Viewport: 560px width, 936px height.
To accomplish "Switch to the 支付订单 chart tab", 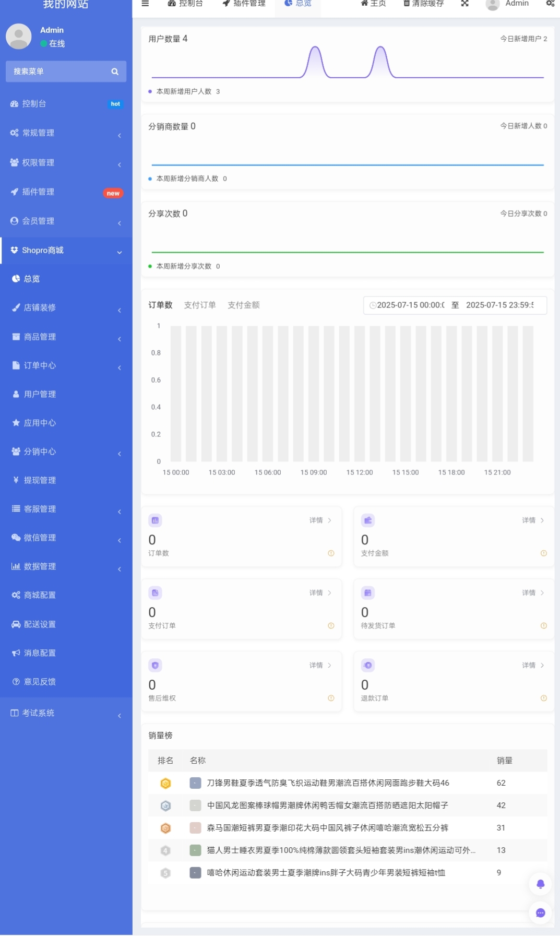I will 200,305.
